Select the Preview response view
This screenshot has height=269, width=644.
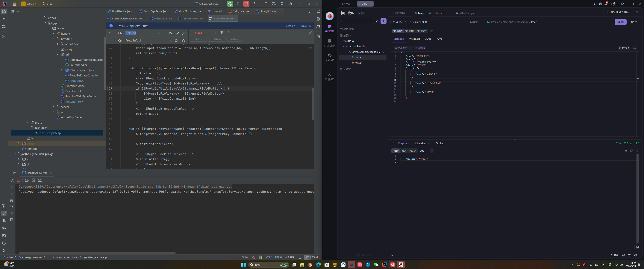point(412,151)
